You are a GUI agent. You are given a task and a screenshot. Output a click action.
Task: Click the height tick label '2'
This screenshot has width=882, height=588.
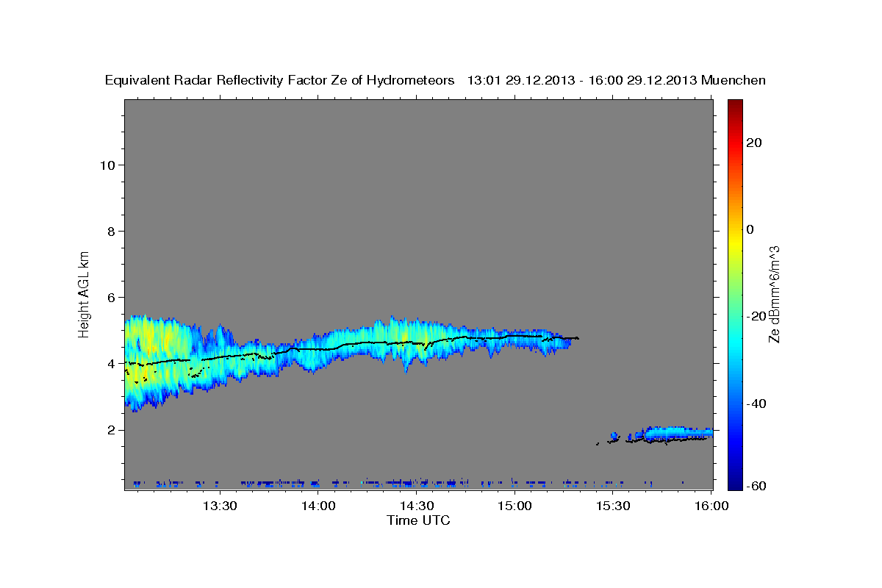click(112, 430)
